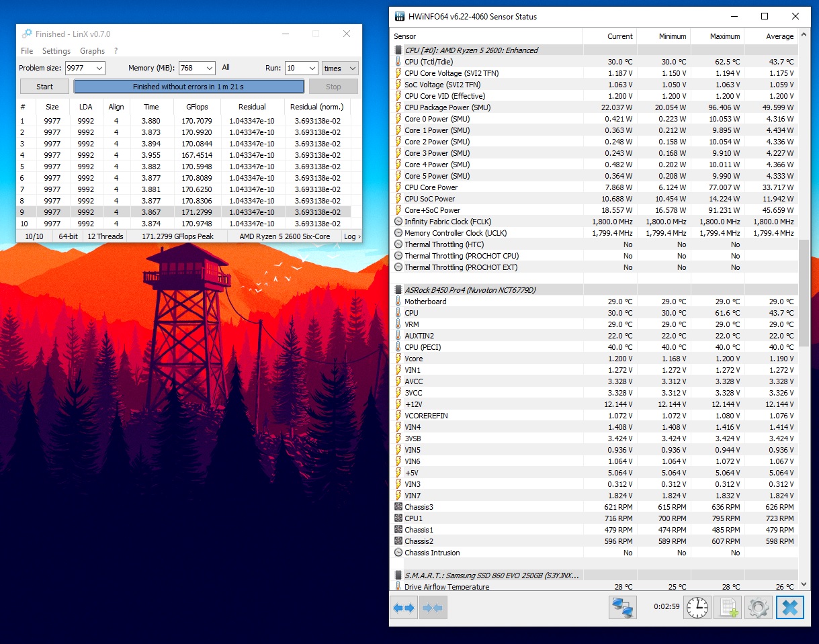The image size is (819, 644).
Task: Click the All memory label in LinX
Action: click(226, 67)
